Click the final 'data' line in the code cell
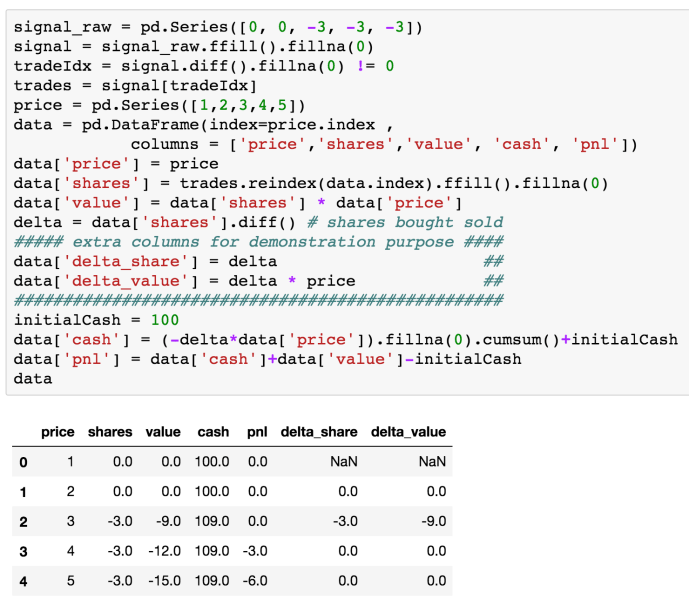 click(x=33, y=379)
